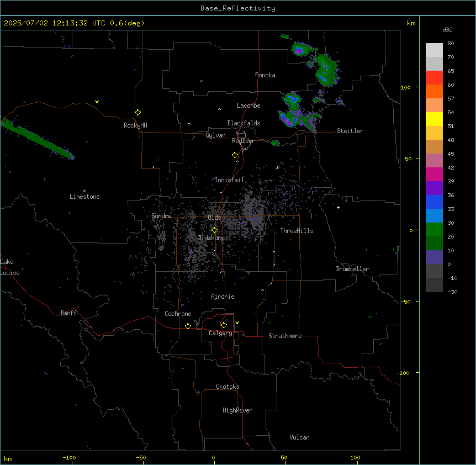
Task: Pick the orange 60 dBZ legend swatch
Action: pyautogui.click(x=434, y=91)
